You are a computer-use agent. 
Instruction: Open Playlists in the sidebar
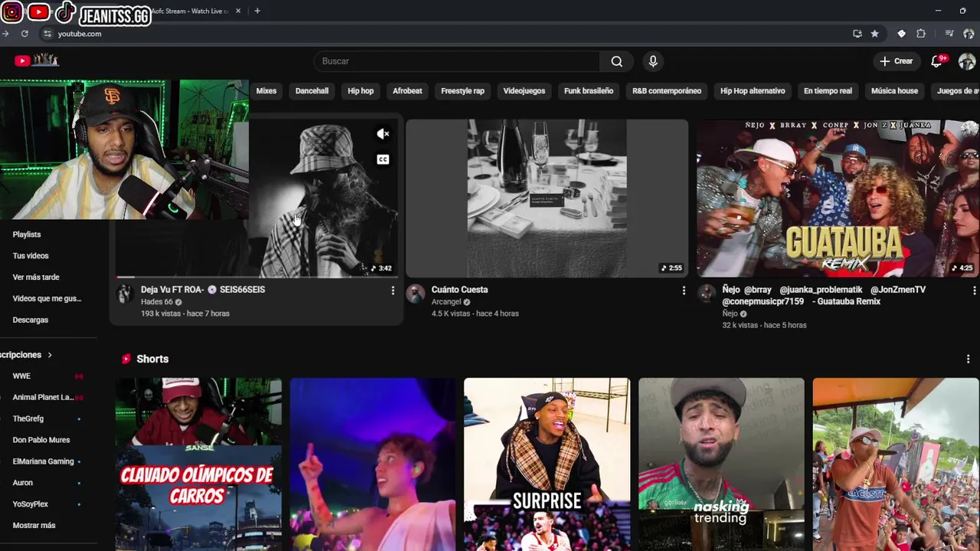(x=27, y=235)
